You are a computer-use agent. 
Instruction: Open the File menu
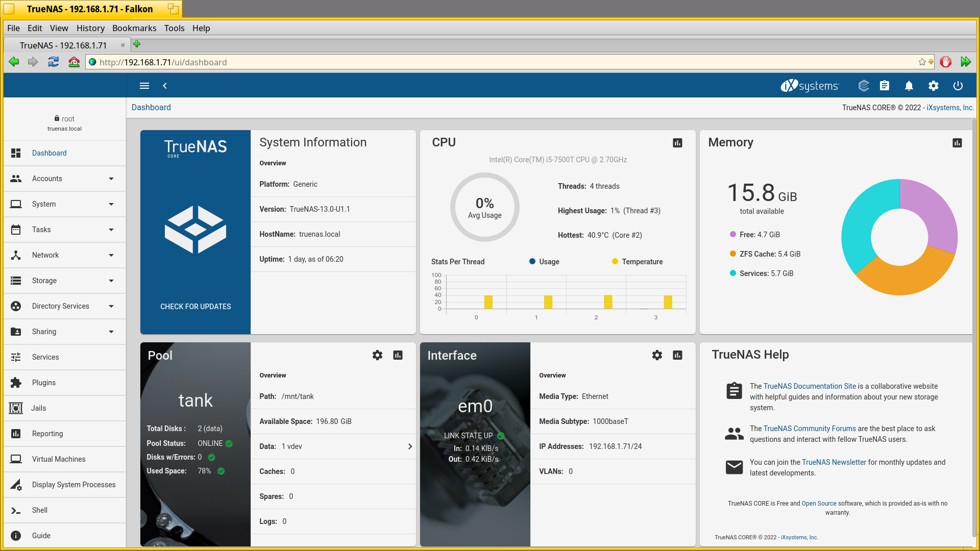point(13,28)
